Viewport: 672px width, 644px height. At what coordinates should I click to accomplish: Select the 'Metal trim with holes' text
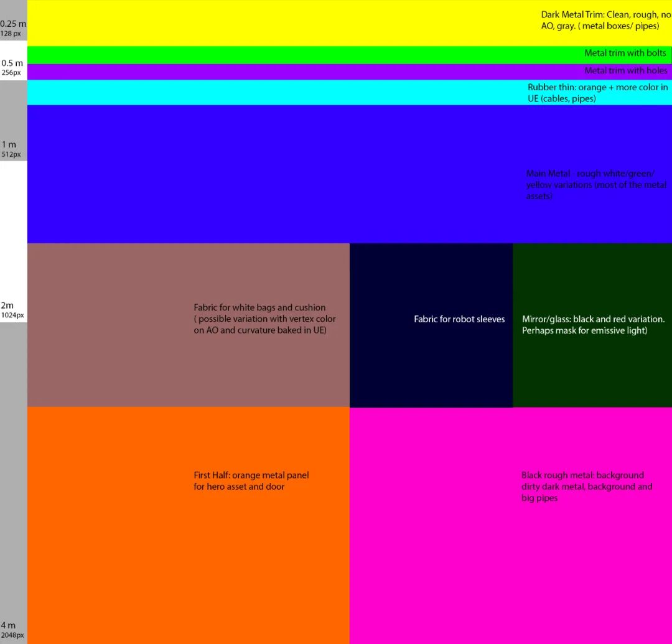tap(626, 70)
